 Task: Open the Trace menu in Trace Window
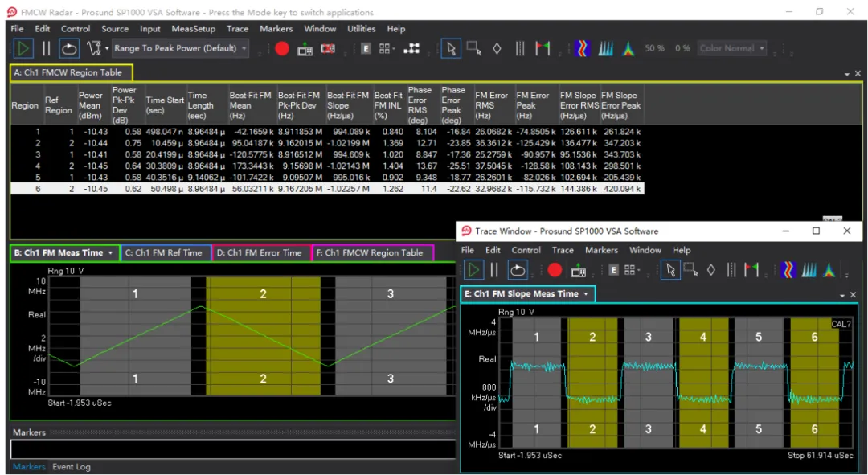(x=563, y=250)
